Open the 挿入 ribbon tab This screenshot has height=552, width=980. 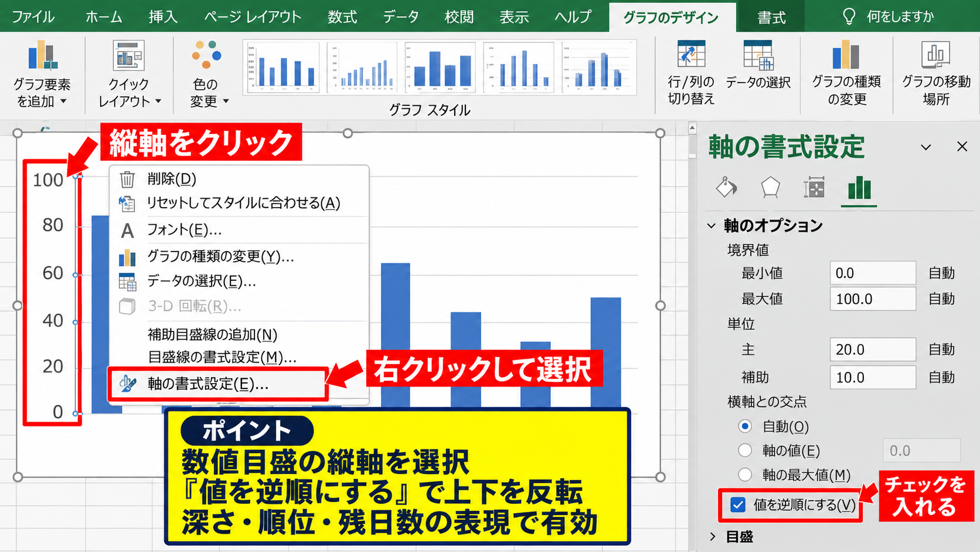[x=163, y=16]
